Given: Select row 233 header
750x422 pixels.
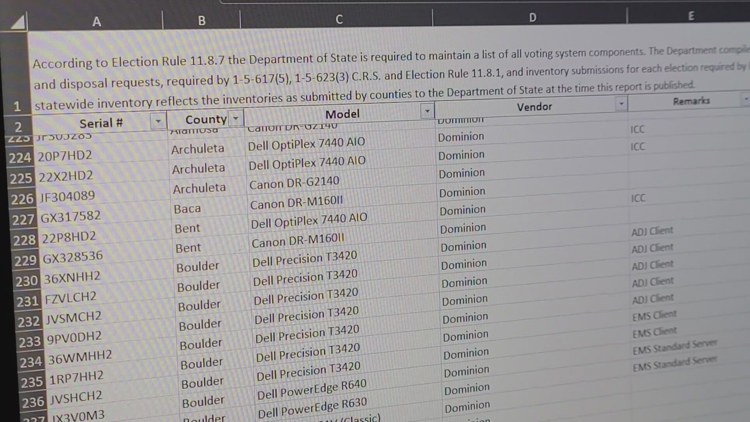Looking at the screenshot, I should coord(30,342).
